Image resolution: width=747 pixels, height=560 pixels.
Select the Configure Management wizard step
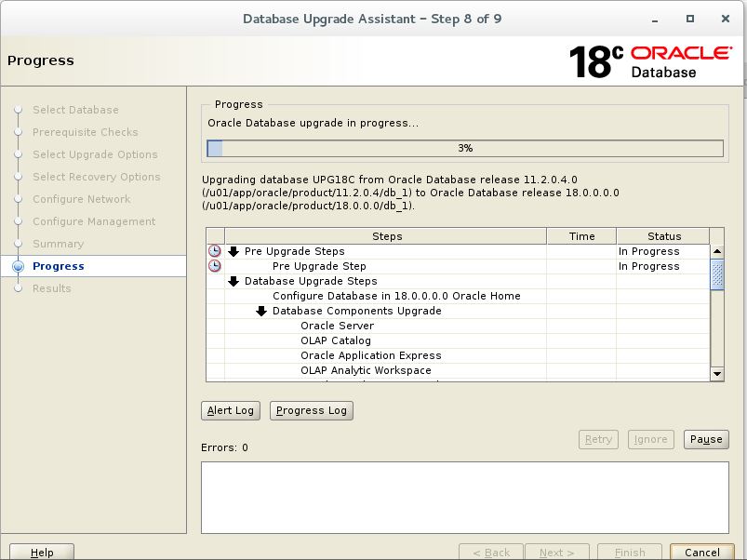(x=94, y=221)
